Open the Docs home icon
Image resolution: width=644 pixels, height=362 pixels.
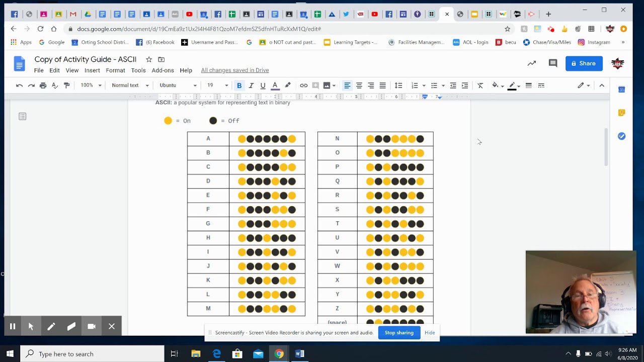point(19,64)
